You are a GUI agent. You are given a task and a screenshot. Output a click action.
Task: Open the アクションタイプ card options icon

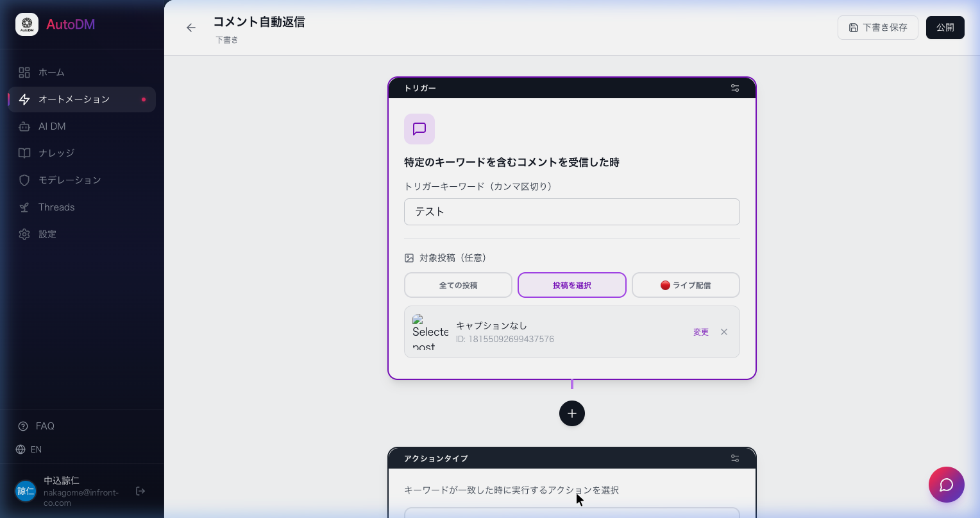point(734,458)
